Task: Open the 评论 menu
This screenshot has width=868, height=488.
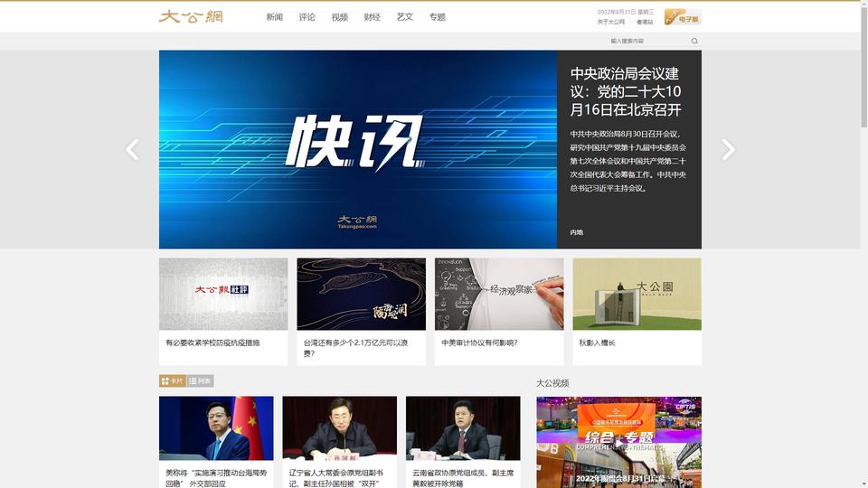Action: pyautogui.click(x=307, y=17)
